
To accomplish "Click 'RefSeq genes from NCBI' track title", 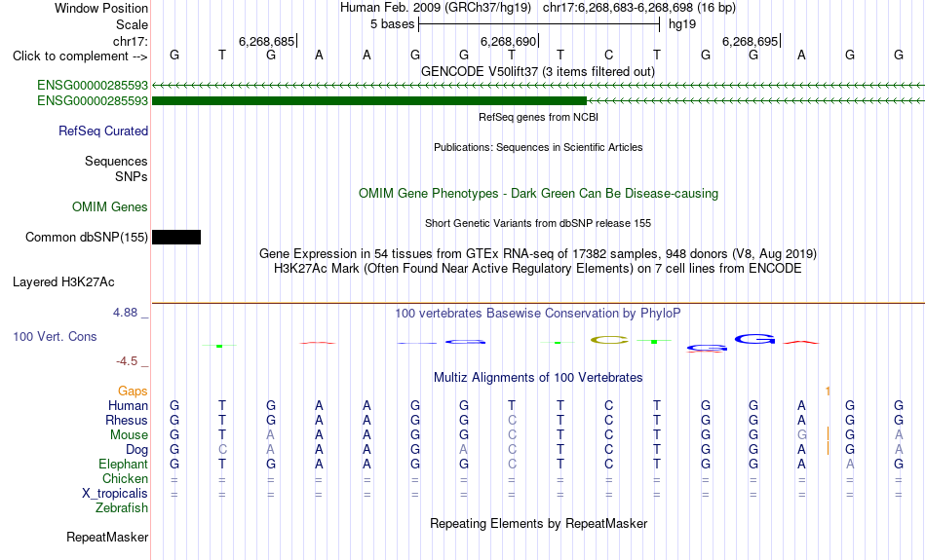I will tap(538, 118).
